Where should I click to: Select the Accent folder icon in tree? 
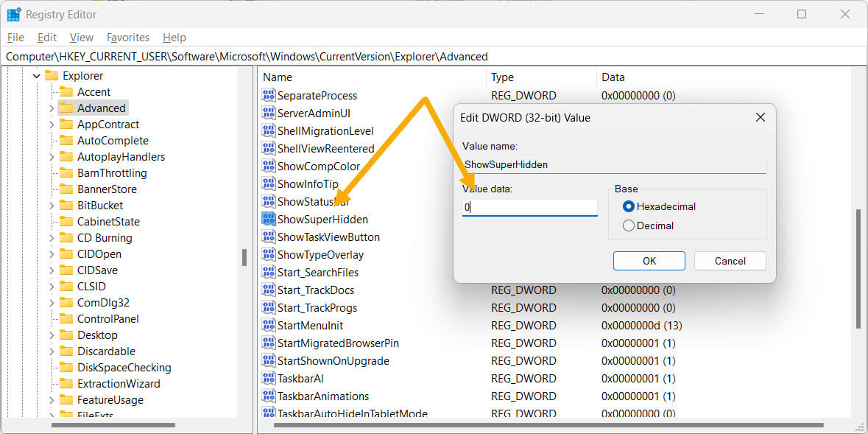pyautogui.click(x=66, y=91)
